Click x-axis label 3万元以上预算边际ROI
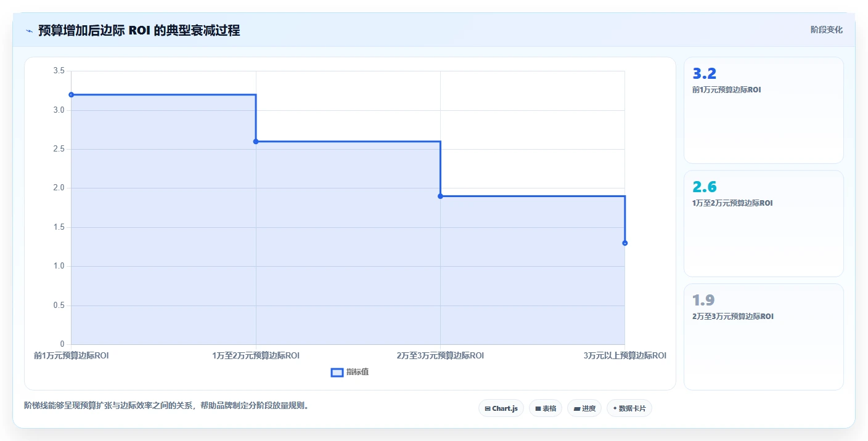868x441 pixels. 625,356
